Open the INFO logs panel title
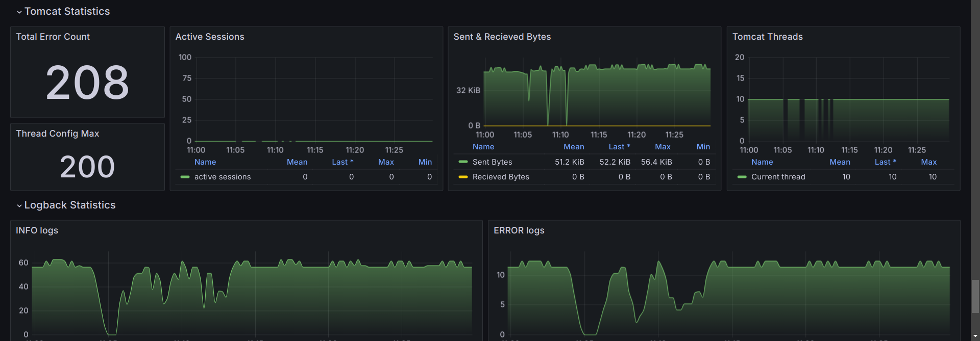Screen dimensions: 980x341 pyautogui.click(x=37, y=230)
